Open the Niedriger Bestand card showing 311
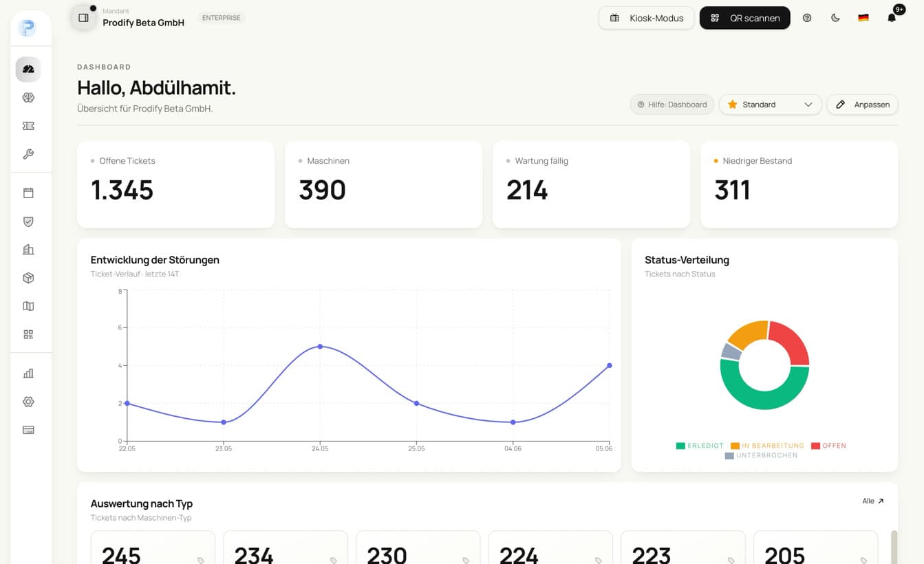 point(799,184)
